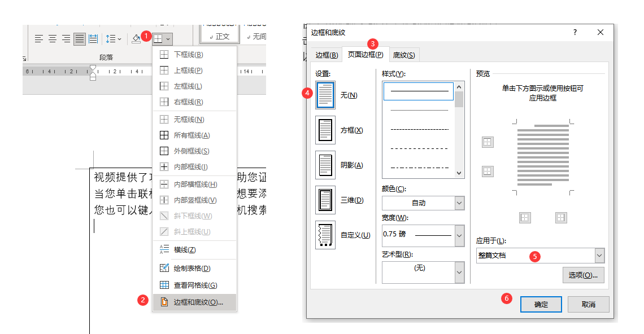
Task: Select the align left icon
Action: pos(39,38)
